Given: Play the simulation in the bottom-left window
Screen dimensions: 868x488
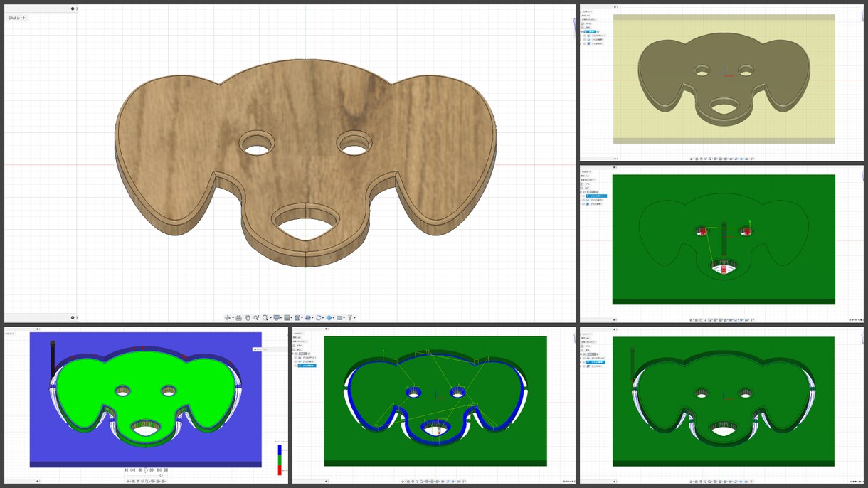Looking at the screenshot, I should point(146,470).
